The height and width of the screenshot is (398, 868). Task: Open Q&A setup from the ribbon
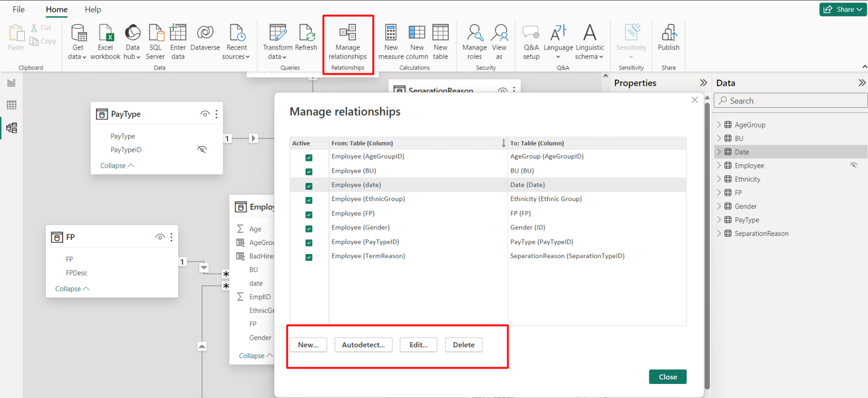(530, 38)
